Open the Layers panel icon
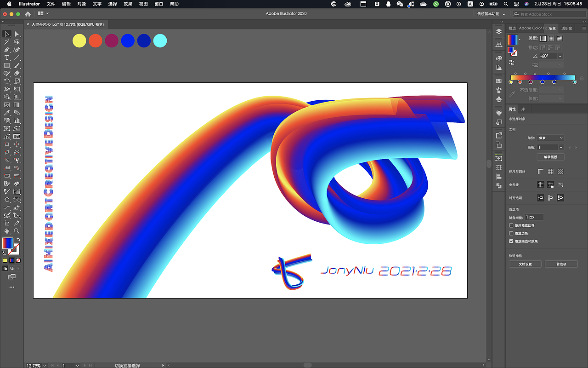The image size is (588, 368). (499, 32)
